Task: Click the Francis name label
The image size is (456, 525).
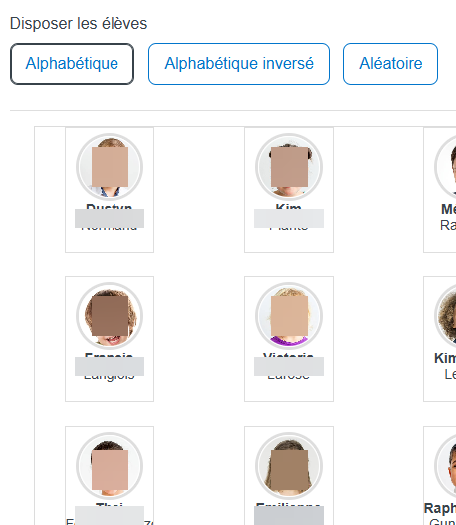Action: tap(109, 355)
